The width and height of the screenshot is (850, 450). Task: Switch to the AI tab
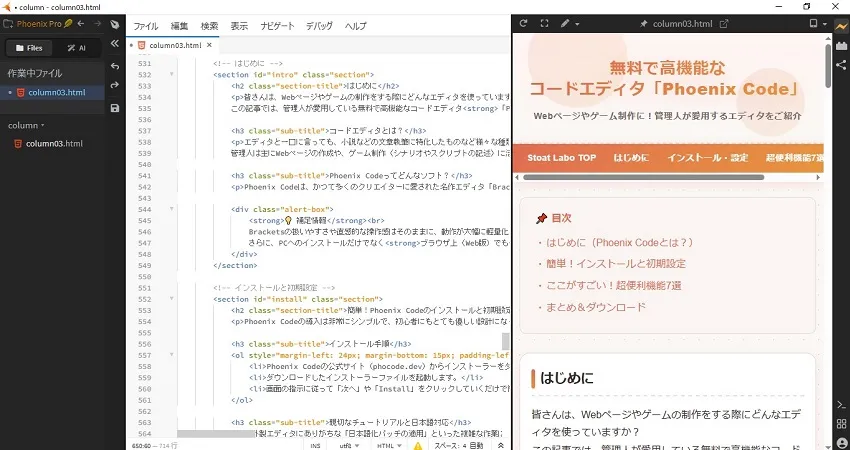(76, 48)
